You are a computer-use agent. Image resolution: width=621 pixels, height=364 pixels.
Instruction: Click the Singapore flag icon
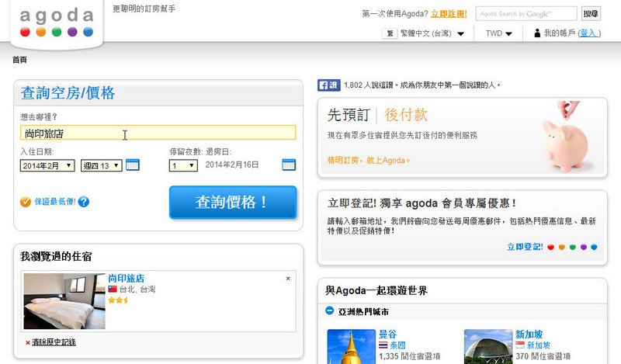coord(519,345)
